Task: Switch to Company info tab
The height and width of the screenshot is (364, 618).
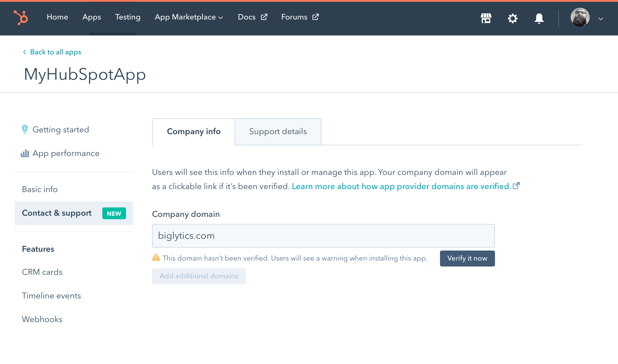Action: pyautogui.click(x=194, y=132)
